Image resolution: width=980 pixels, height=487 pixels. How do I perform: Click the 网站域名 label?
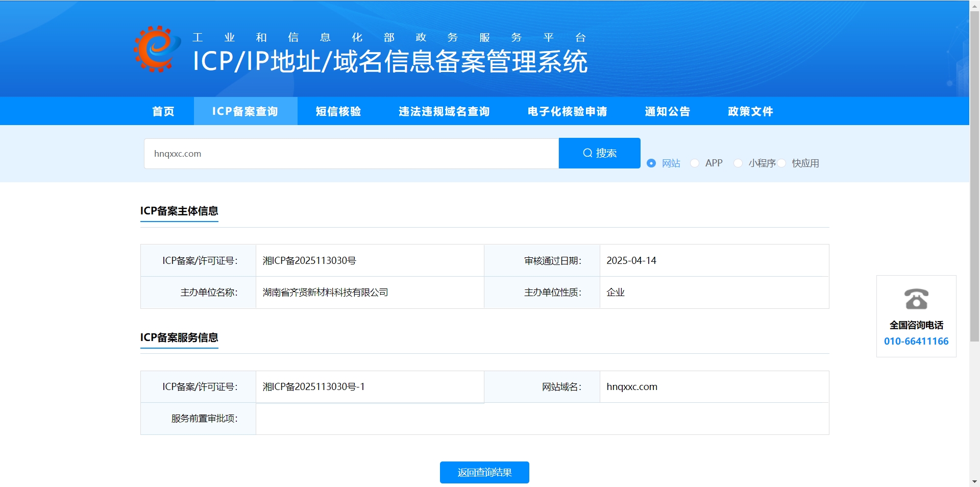[562, 386]
